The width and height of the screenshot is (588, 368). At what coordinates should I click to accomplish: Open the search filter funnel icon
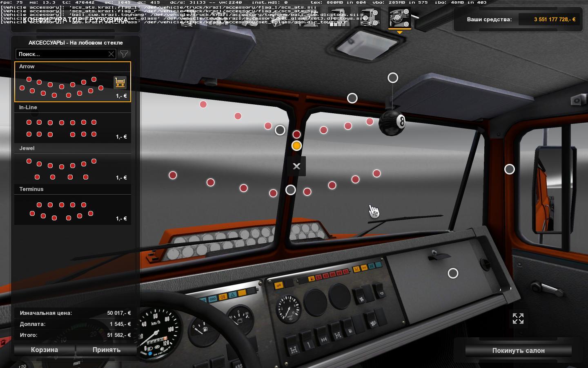124,54
